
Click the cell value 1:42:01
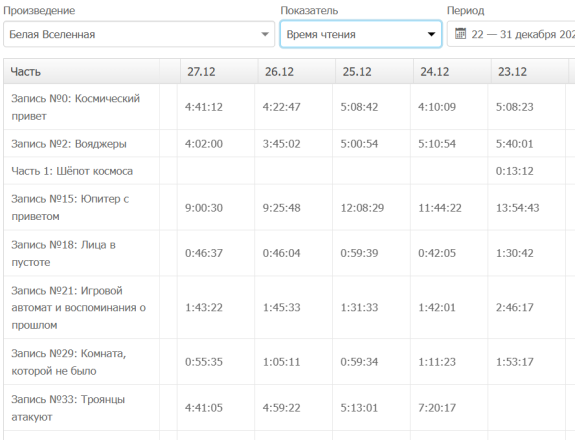click(437, 307)
